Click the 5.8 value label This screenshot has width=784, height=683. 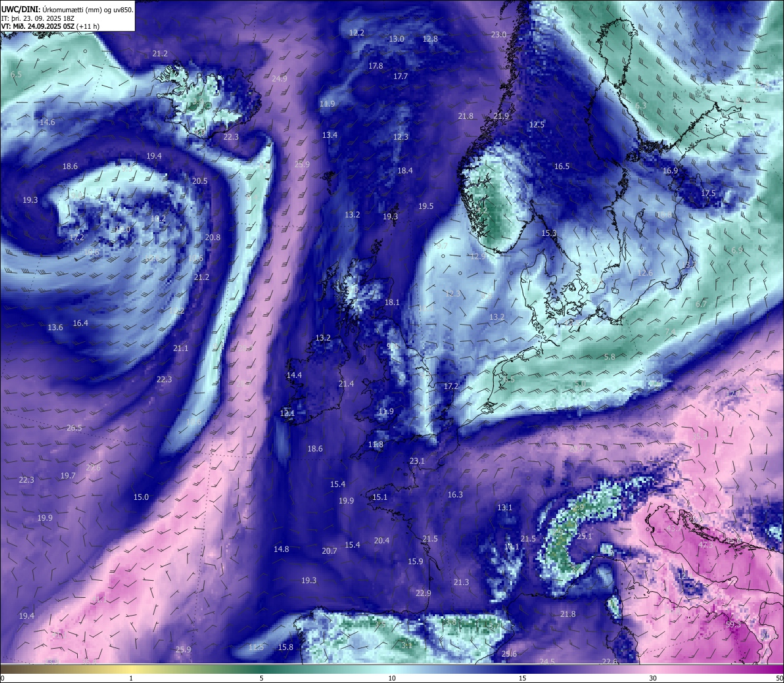pos(609,357)
